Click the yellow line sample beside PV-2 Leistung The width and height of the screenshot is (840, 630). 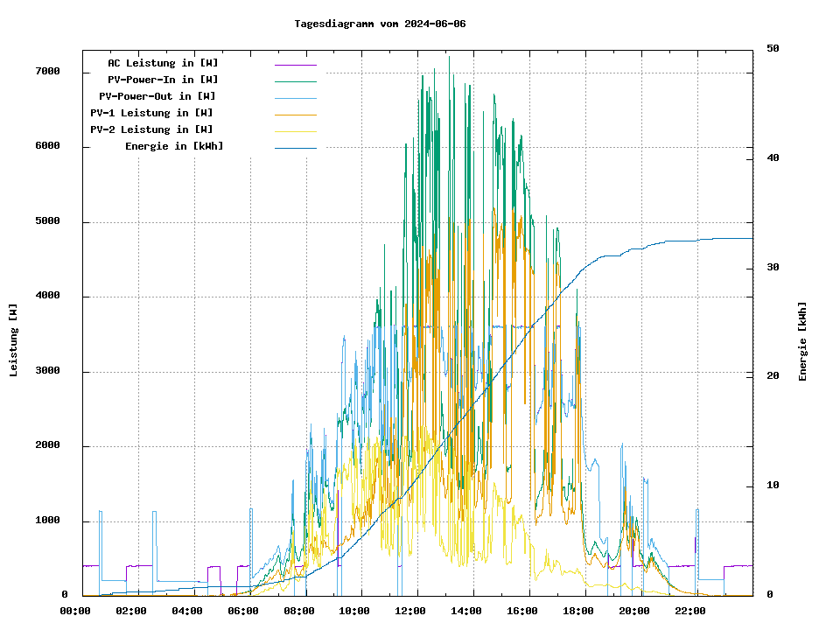click(x=295, y=130)
